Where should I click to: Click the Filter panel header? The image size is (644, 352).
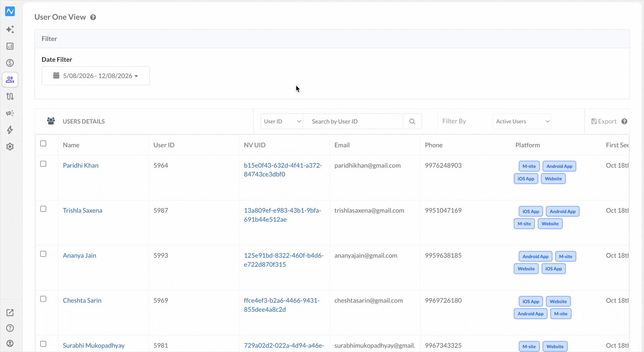(332, 39)
